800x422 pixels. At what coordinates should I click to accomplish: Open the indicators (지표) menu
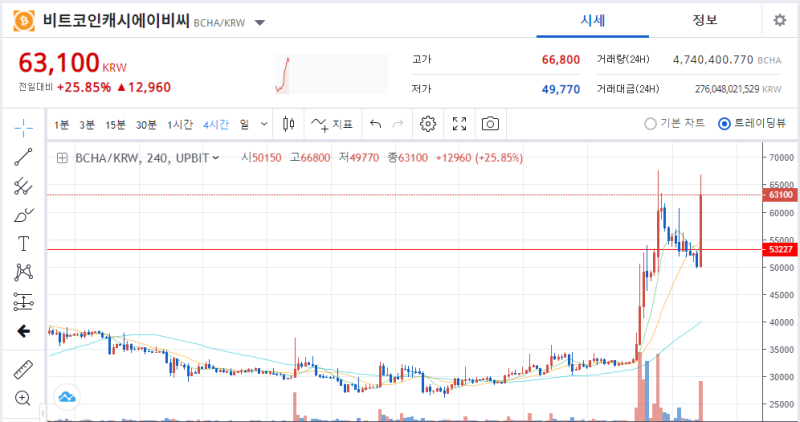tap(332, 124)
